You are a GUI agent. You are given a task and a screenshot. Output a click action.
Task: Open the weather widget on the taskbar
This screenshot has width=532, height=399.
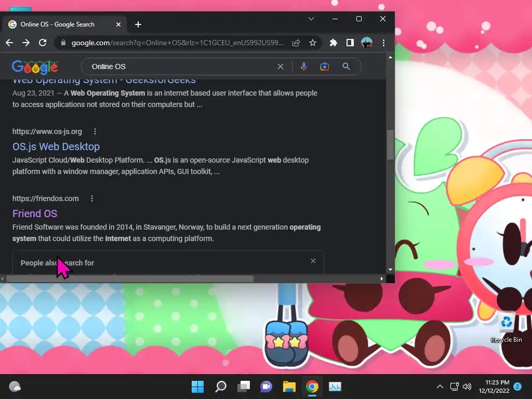[15, 387]
